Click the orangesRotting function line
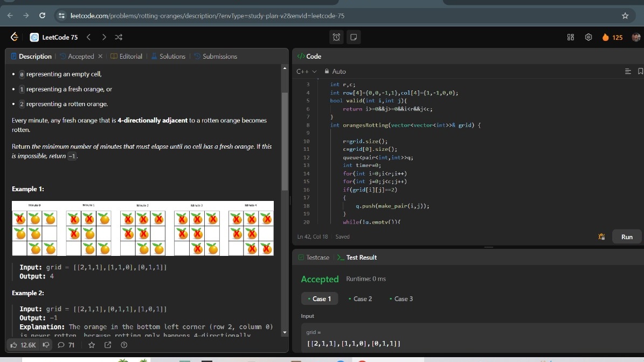 (x=405, y=125)
